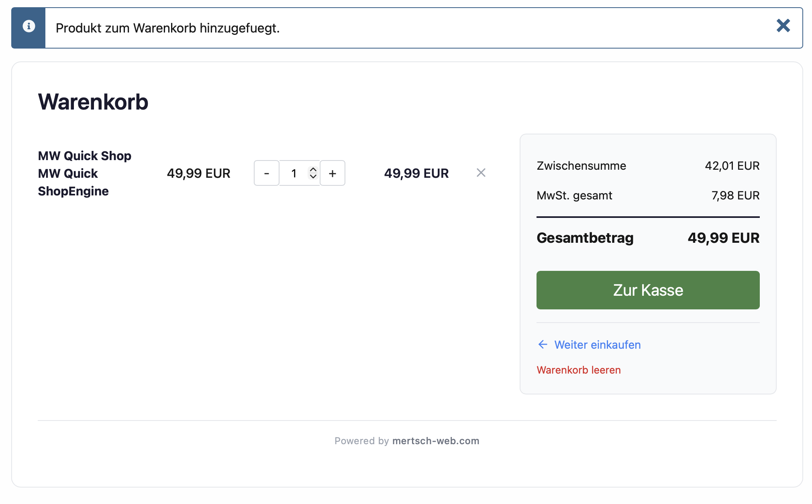Click the plus button to increase quantity

pyautogui.click(x=333, y=173)
